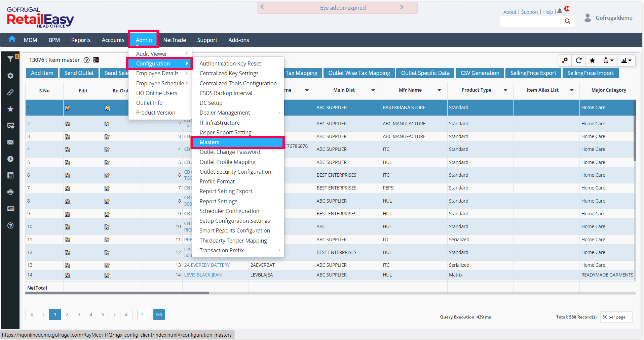
Task: Click the home icon in navigation bar
Action: point(12,40)
